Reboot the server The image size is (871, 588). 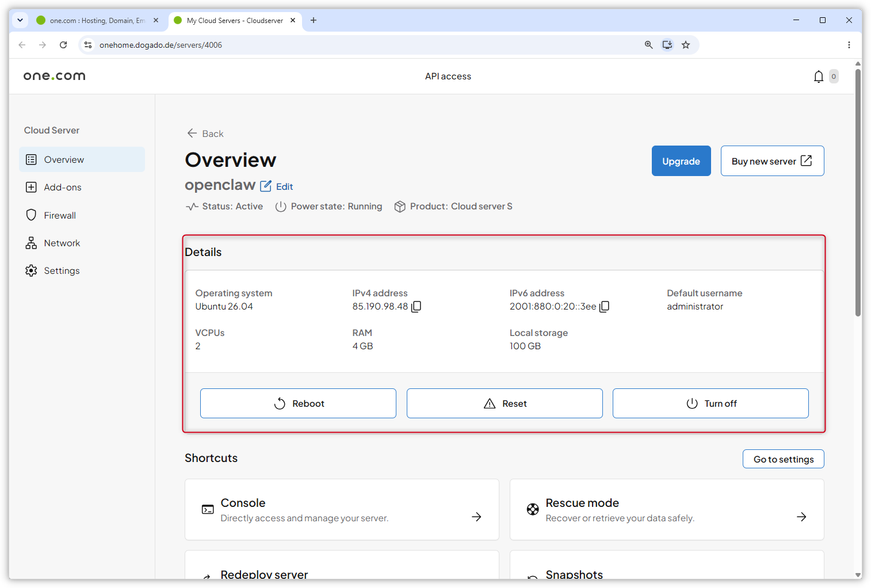tap(298, 403)
